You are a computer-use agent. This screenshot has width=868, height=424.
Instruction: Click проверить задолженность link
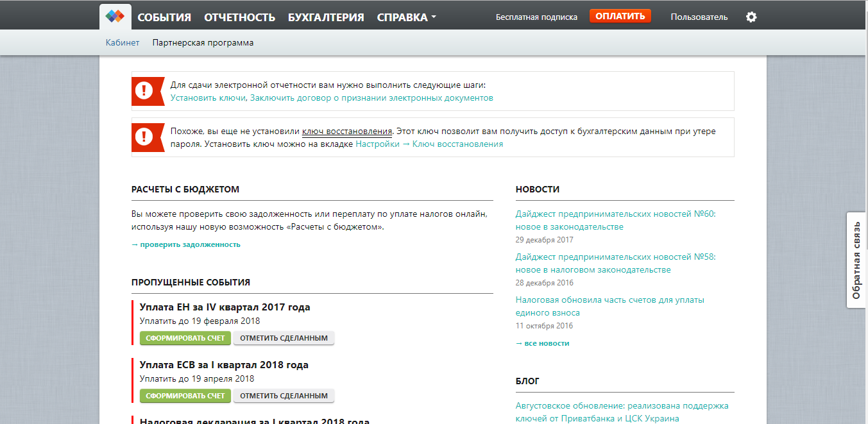coord(186,244)
